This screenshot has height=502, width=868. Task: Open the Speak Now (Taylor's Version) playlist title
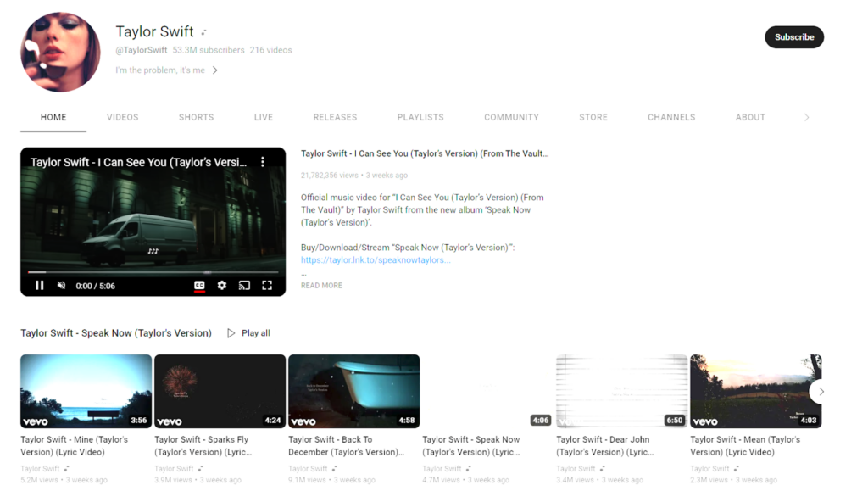coord(115,333)
